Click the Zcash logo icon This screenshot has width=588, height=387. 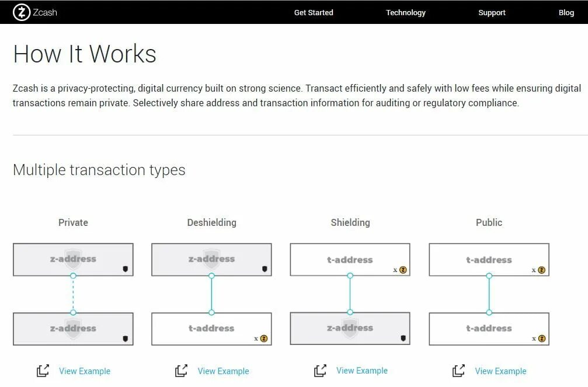pyautogui.click(x=22, y=12)
